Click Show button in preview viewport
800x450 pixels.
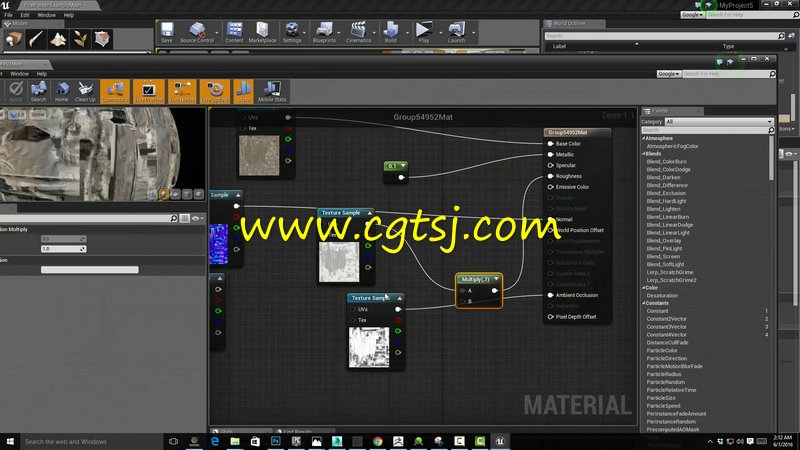pos(37,115)
